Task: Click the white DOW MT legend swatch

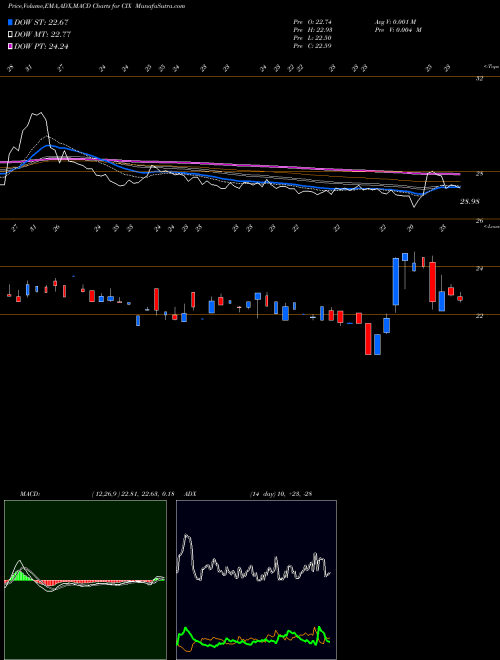Action: [x=10, y=35]
